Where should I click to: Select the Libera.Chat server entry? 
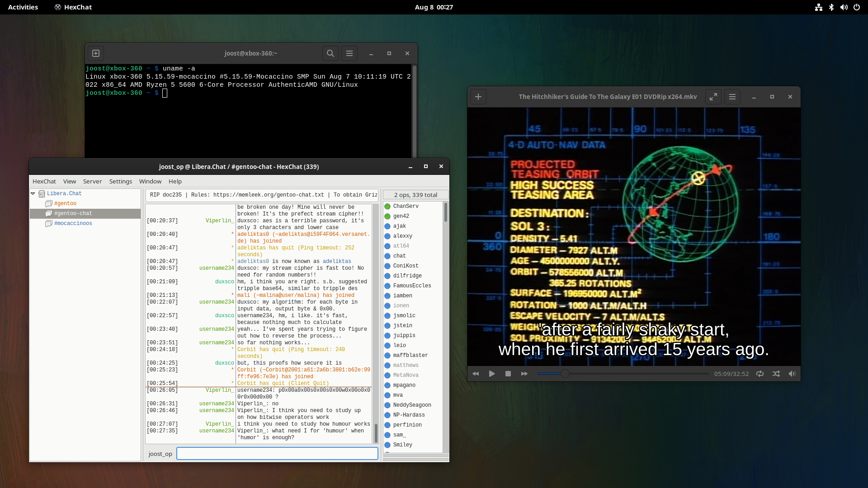[64, 193]
